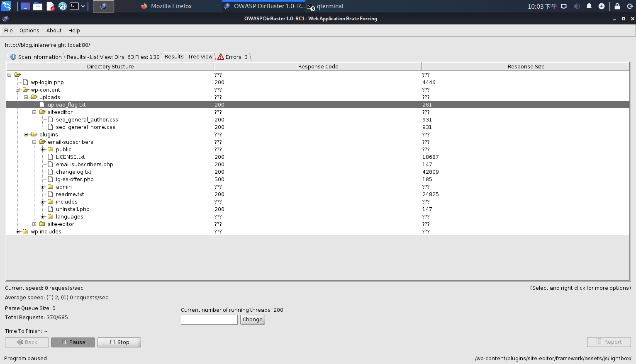Click the upload_flag.txt file icon
The height and width of the screenshot is (364, 636).
(x=42, y=104)
